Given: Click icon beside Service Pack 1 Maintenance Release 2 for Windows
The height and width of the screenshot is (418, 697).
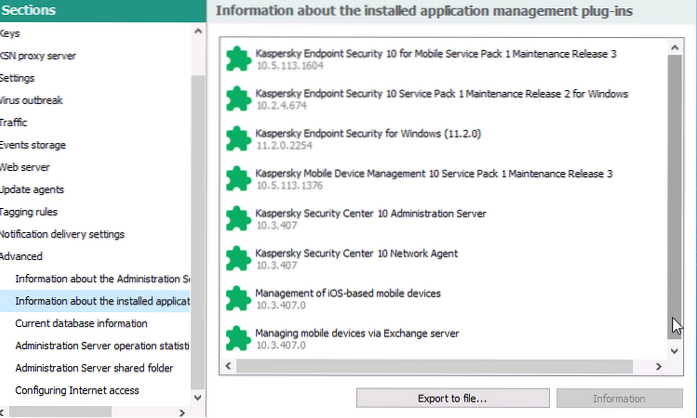Looking at the screenshot, I should [237, 99].
